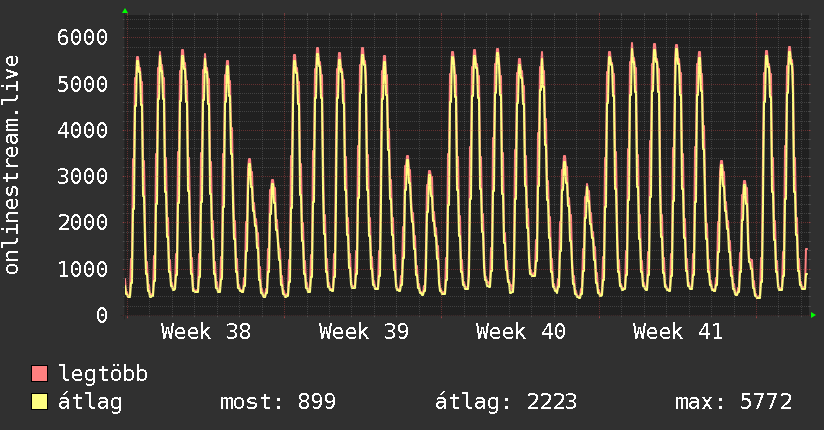Click the onlinestream.live vertical axis title
This screenshot has width=824, height=430.
12,165
